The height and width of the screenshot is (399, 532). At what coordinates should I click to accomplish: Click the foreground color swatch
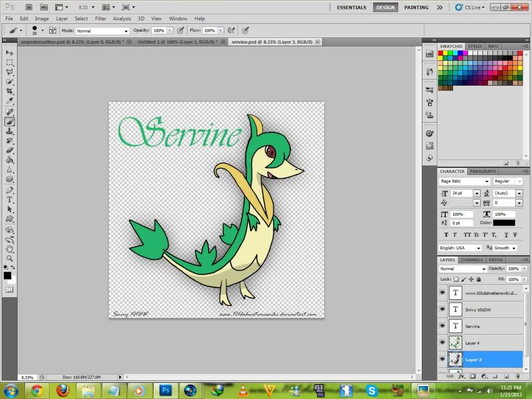pyautogui.click(x=7, y=275)
